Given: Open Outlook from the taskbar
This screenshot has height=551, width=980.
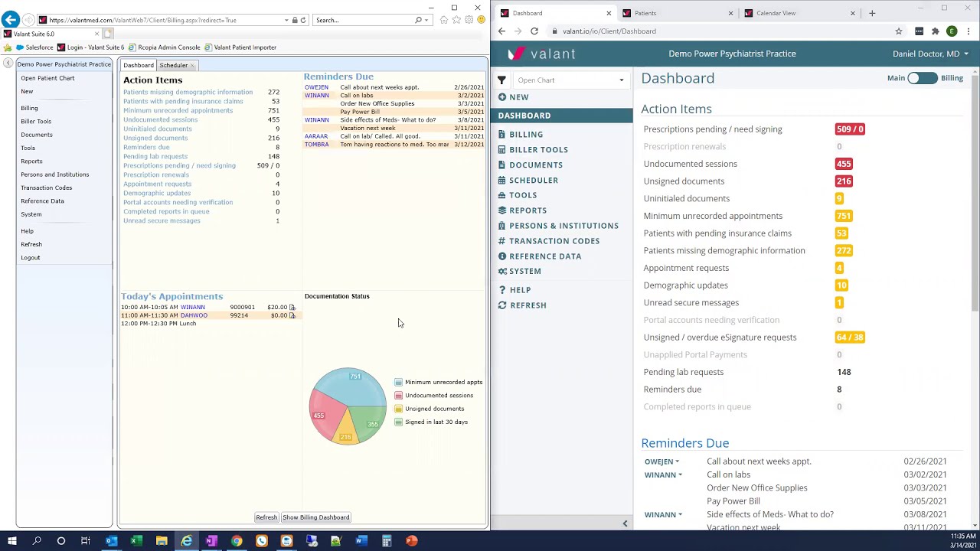Looking at the screenshot, I should point(111,541).
